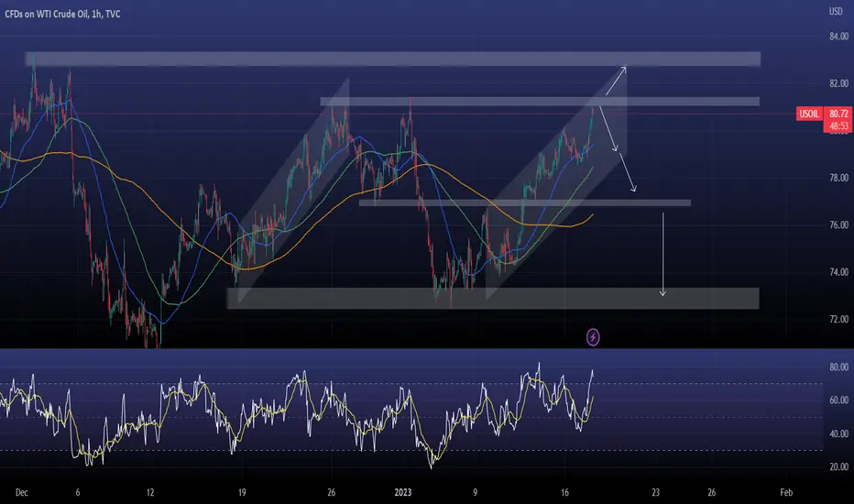Image resolution: width=854 pixels, height=504 pixels.
Task: Select the red USOIL symbol label
Action: point(809,114)
